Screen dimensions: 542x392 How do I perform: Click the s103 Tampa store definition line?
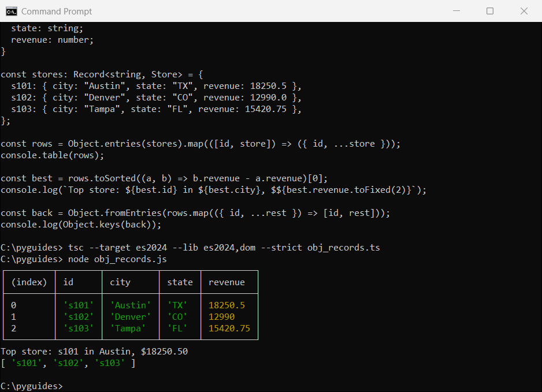pyautogui.click(x=156, y=109)
